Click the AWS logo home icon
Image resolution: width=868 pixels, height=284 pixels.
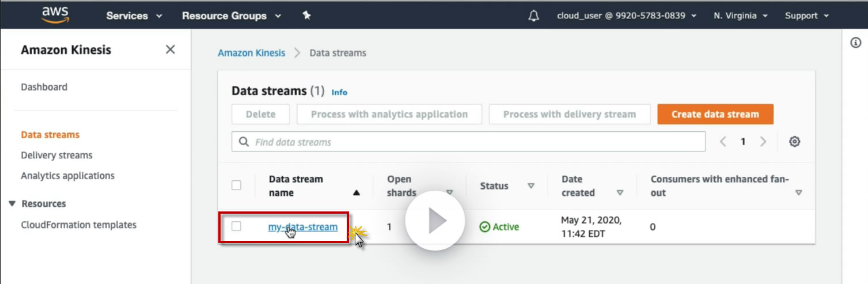coord(55,15)
